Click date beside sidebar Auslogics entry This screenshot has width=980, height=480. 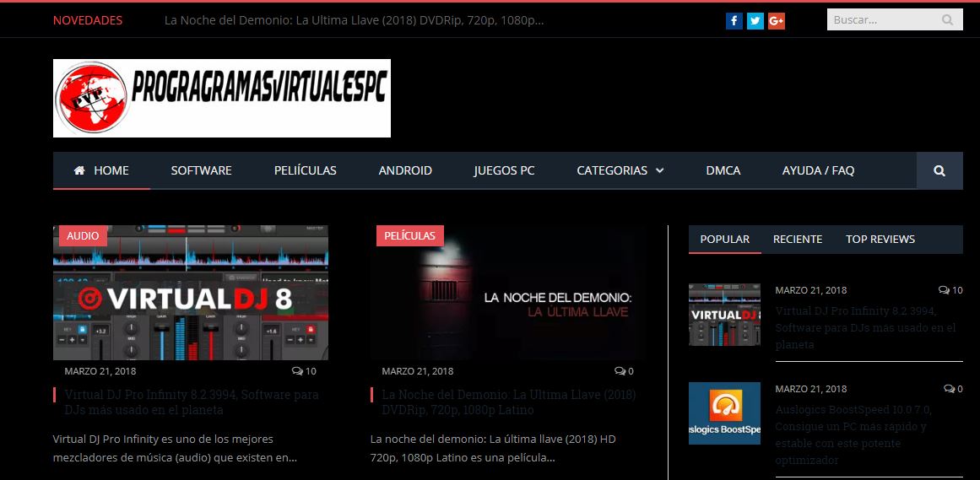point(811,389)
